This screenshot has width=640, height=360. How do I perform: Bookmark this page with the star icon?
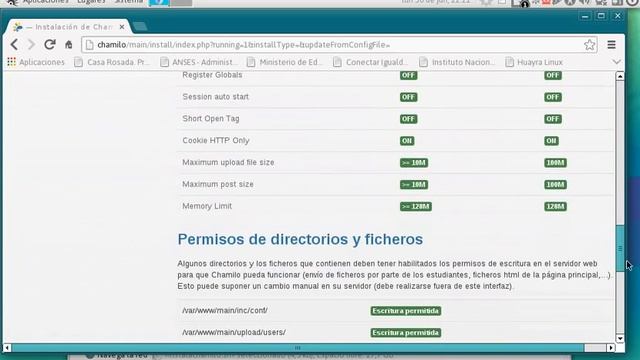(x=589, y=44)
